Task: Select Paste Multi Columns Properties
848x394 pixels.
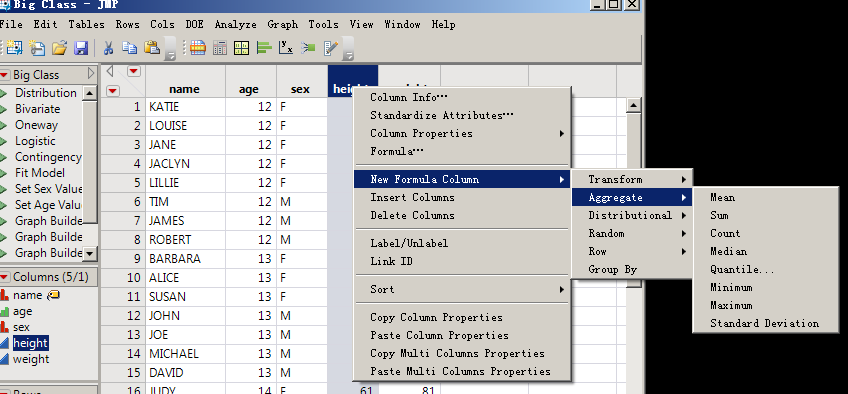Action: pos(461,372)
